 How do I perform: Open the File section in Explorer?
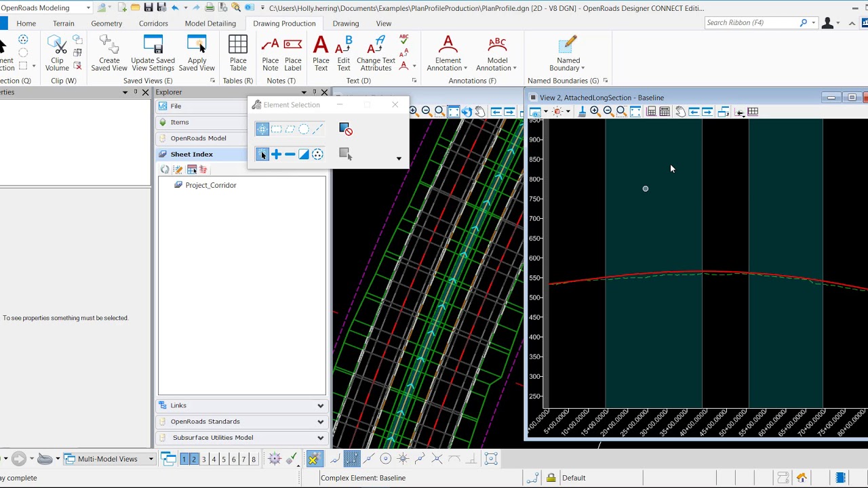pos(202,106)
